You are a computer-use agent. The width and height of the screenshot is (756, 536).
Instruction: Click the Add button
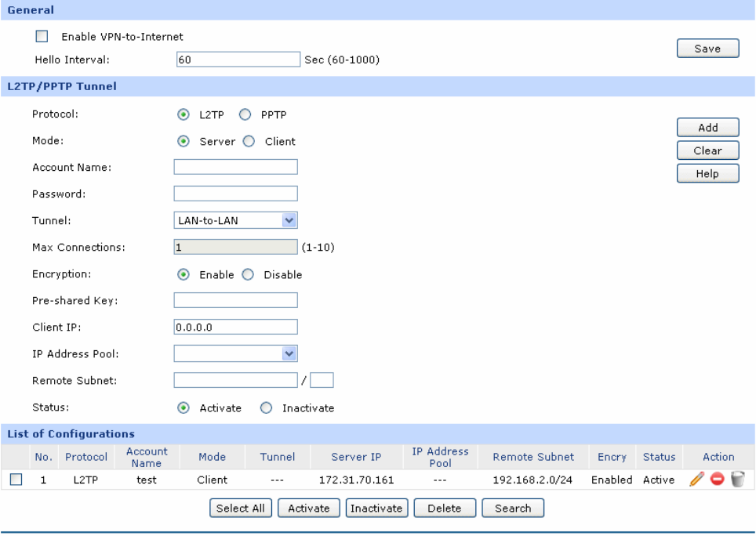707,128
